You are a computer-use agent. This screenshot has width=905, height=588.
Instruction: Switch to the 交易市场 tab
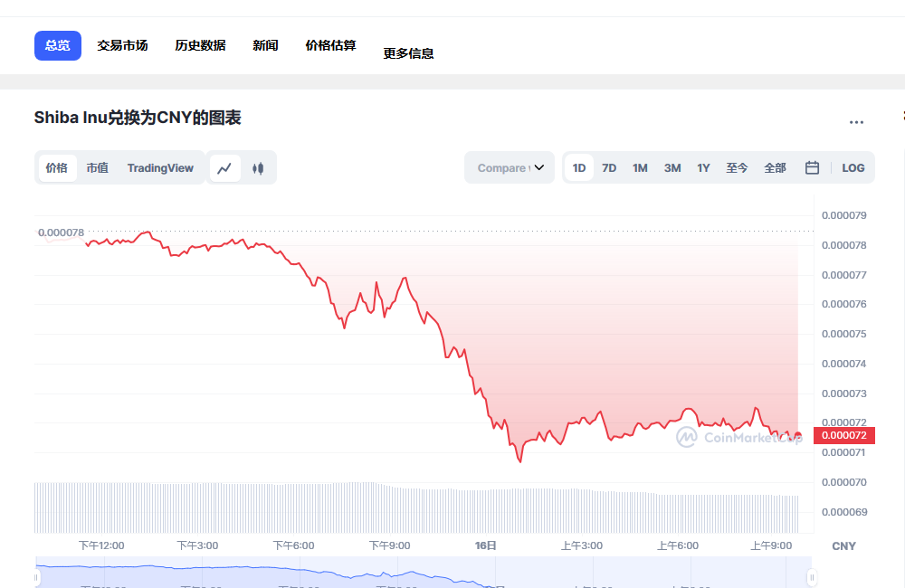click(123, 44)
